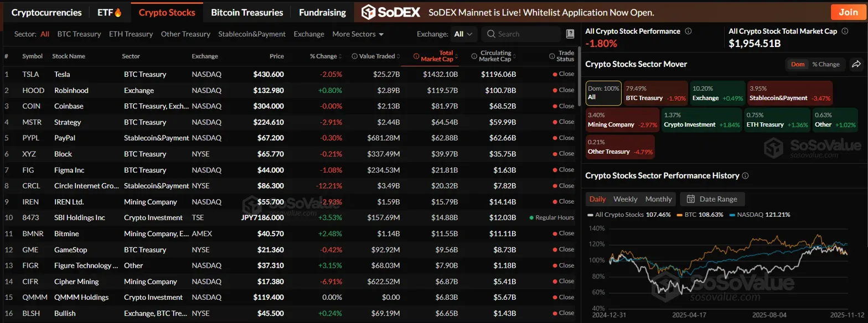Click the Mining Company sector tile

click(622, 121)
